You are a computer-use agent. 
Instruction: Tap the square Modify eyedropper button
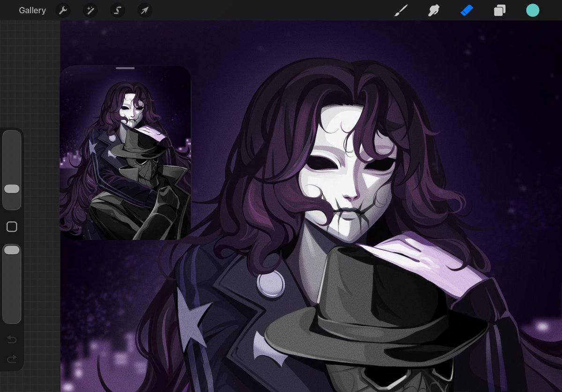[12, 227]
